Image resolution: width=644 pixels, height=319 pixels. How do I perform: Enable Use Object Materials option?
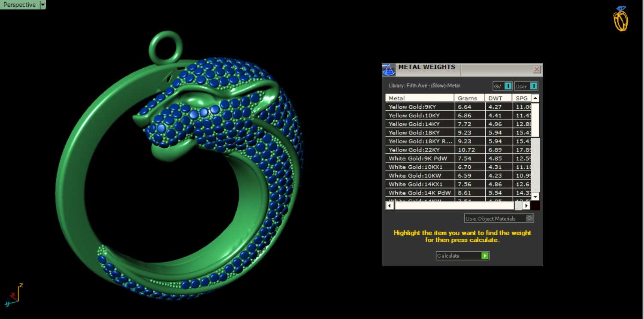pyautogui.click(x=529, y=219)
